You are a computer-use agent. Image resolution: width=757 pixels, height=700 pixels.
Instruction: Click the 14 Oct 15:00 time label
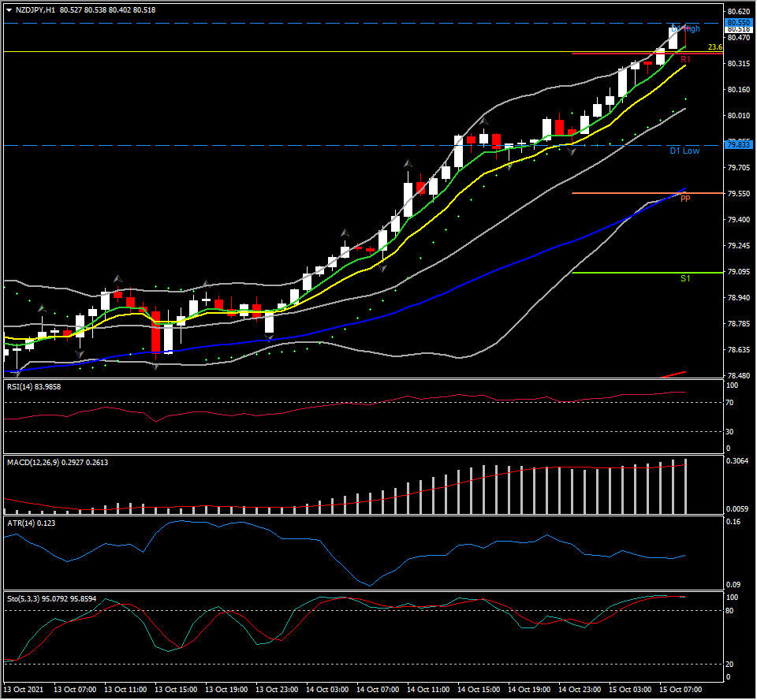479,689
